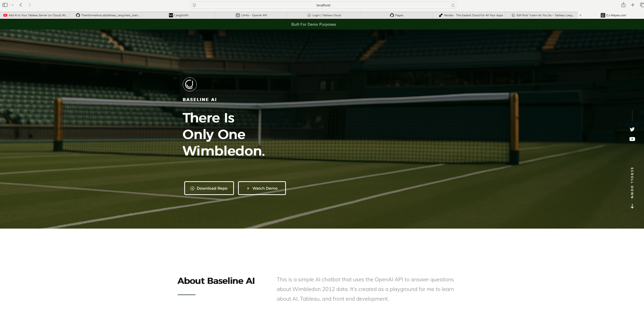The width and height of the screenshot is (644, 321).
Task: Click the Baseline AI circular logo
Action: (190, 84)
